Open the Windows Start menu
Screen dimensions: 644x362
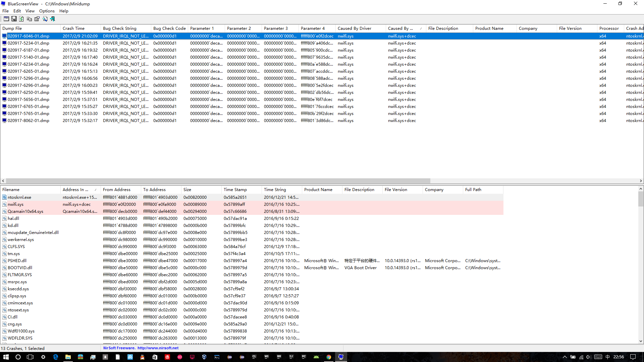coord(6,357)
